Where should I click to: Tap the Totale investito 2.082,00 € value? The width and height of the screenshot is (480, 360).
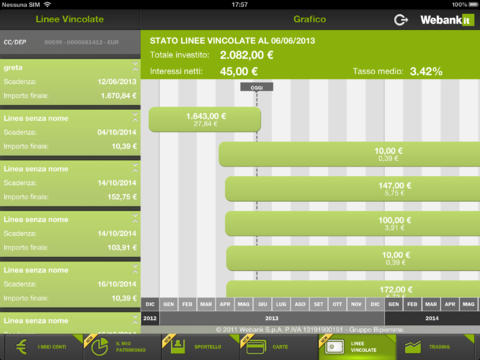[x=246, y=55]
